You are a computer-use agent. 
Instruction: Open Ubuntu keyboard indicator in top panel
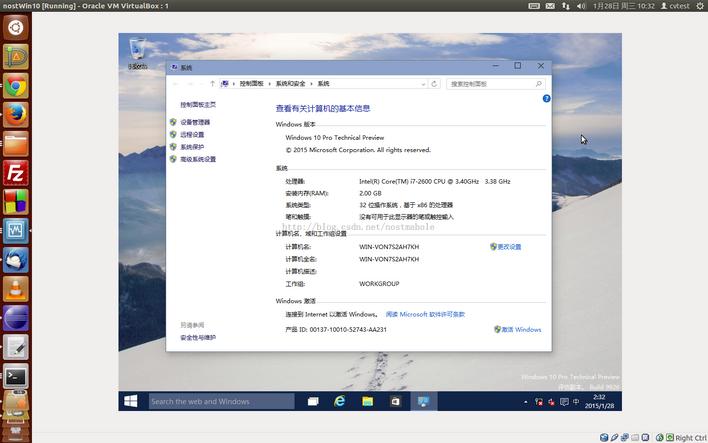(534, 6)
